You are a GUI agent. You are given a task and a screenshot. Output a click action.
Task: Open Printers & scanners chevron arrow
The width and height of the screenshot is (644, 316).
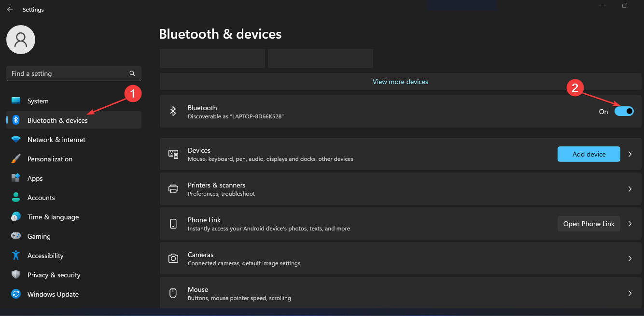pos(630,189)
